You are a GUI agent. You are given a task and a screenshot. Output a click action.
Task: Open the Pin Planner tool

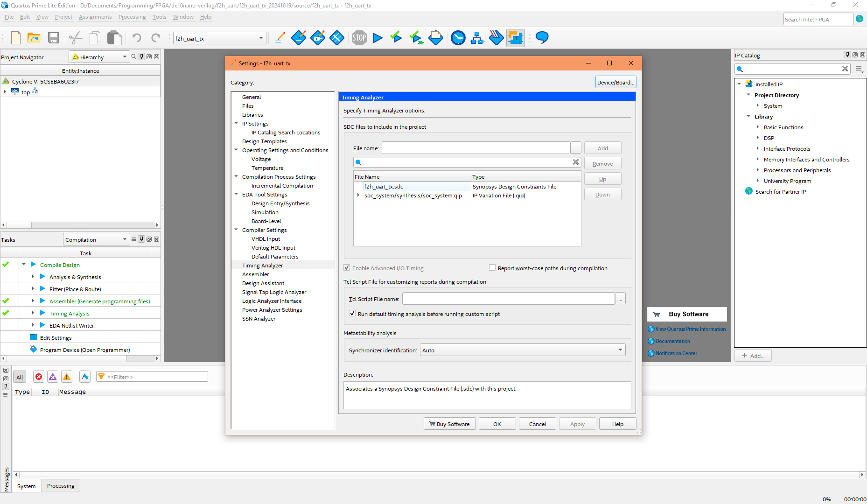coord(516,38)
